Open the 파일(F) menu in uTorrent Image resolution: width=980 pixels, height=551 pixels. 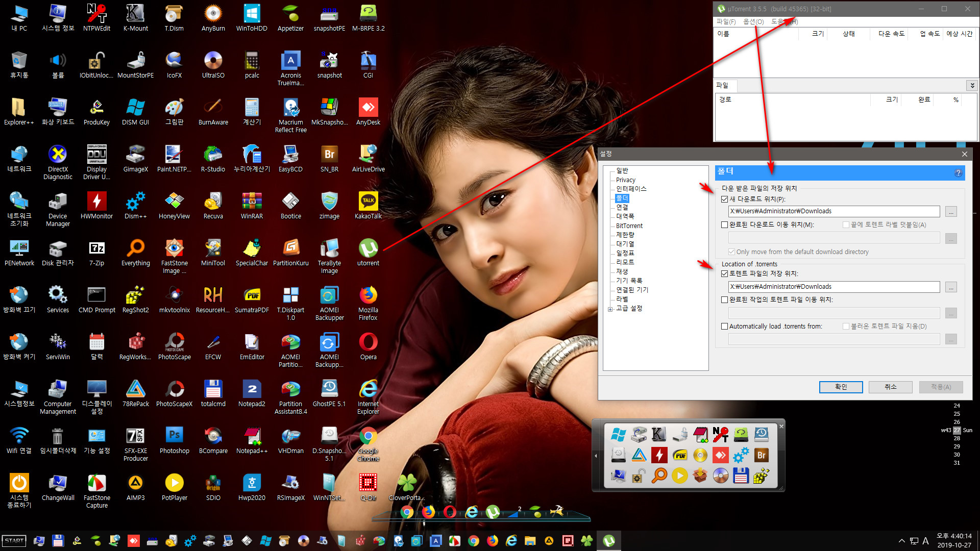[726, 21]
